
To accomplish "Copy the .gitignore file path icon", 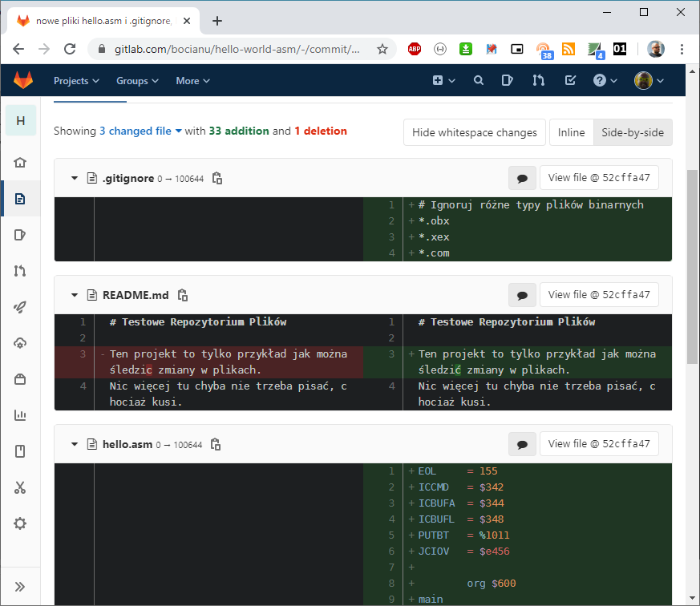I will click(216, 178).
